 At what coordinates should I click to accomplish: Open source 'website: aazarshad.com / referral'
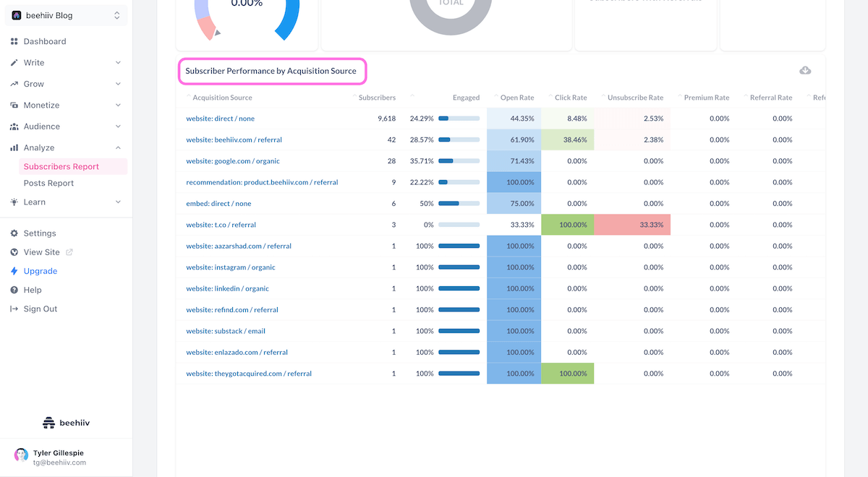(239, 246)
